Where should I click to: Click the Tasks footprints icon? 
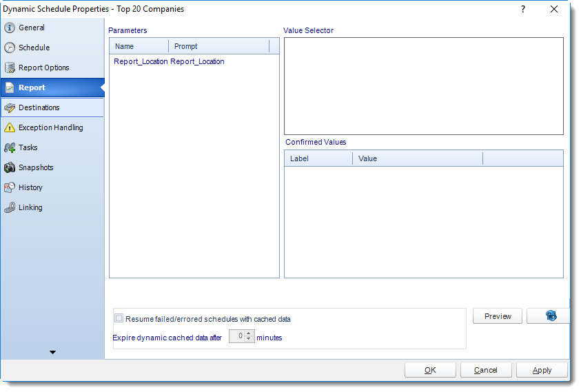[10, 148]
